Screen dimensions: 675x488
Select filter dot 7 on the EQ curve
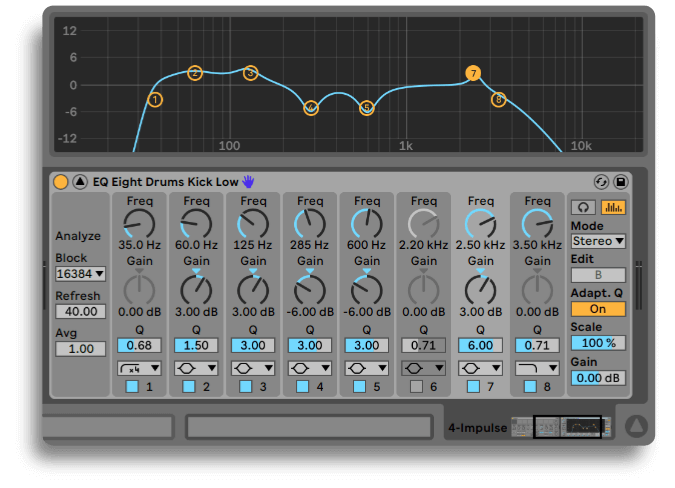(x=473, y=73)
